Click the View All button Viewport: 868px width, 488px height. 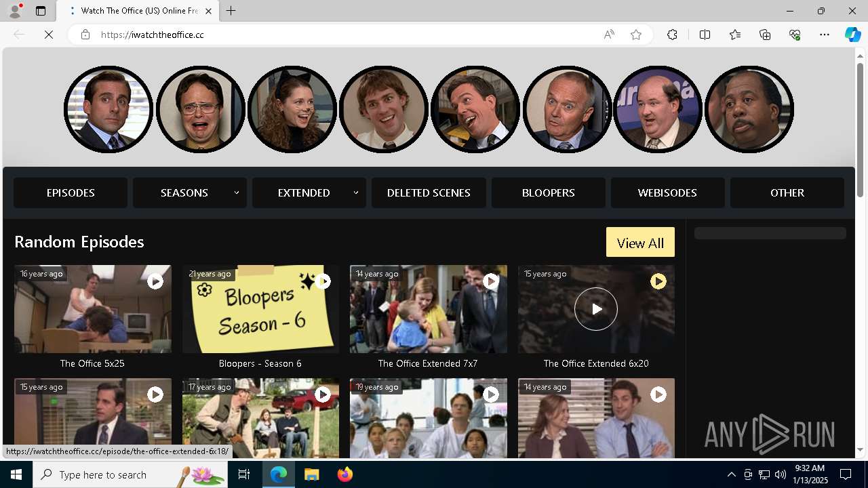640,243
